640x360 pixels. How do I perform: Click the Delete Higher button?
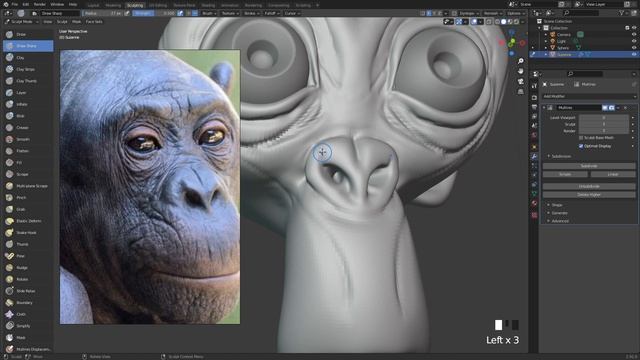589,195
